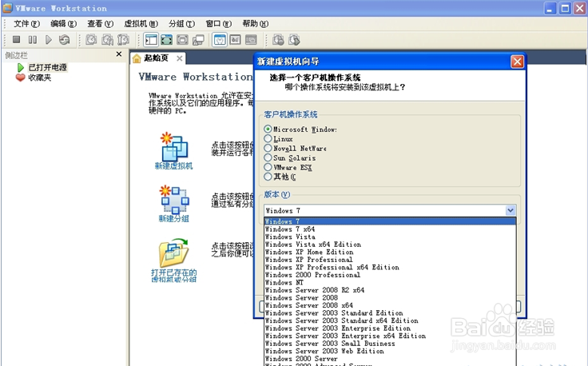Viewport: 588px width, 366px height.
Task: Toggle the sidebar view toolbar icon
Action: click(151, 40)
